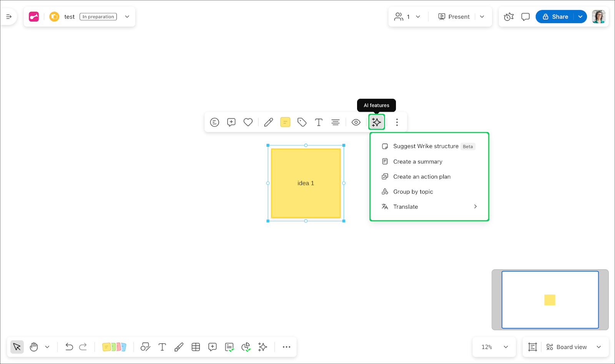Click the Present button
615x364 pixels.
pyautogui.click(x=454, y=17)
